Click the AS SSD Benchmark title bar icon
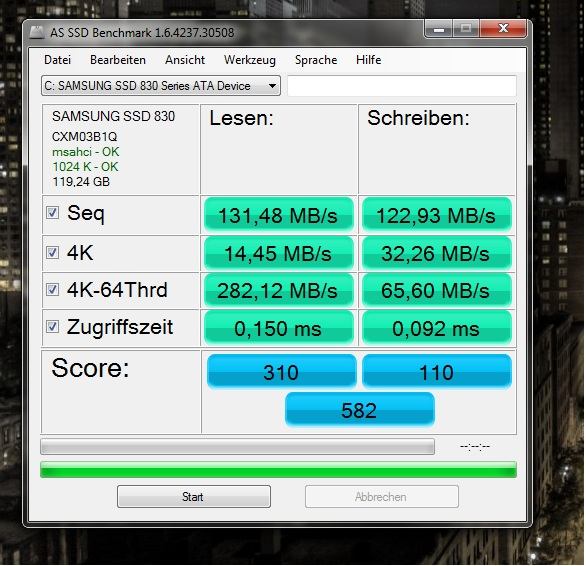The height and width of the screenshot is (566, 586). (37, 33)
